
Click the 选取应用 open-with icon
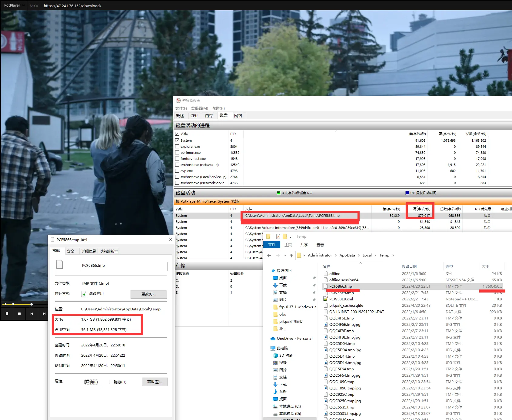point(84,294)
